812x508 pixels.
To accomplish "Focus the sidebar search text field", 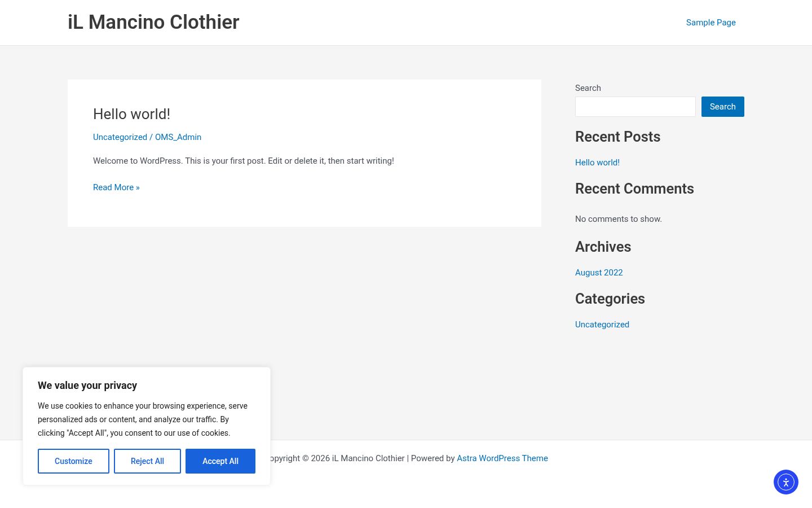I will [x=636, y=107].
